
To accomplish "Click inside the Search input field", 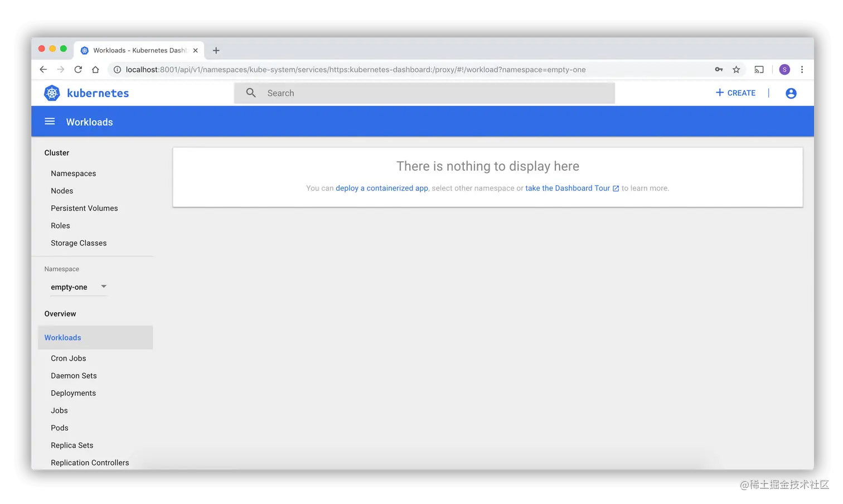I will [x=390, y=93].
